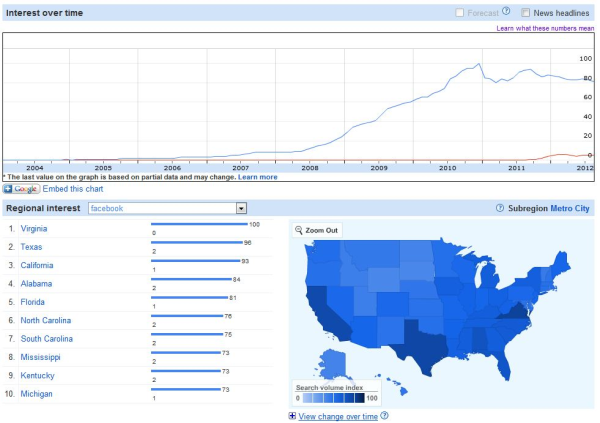Image resolution: width=600 pixels, height=423 pixels.
Task: Click Texas bar value 96
Action: click(248, 243)
